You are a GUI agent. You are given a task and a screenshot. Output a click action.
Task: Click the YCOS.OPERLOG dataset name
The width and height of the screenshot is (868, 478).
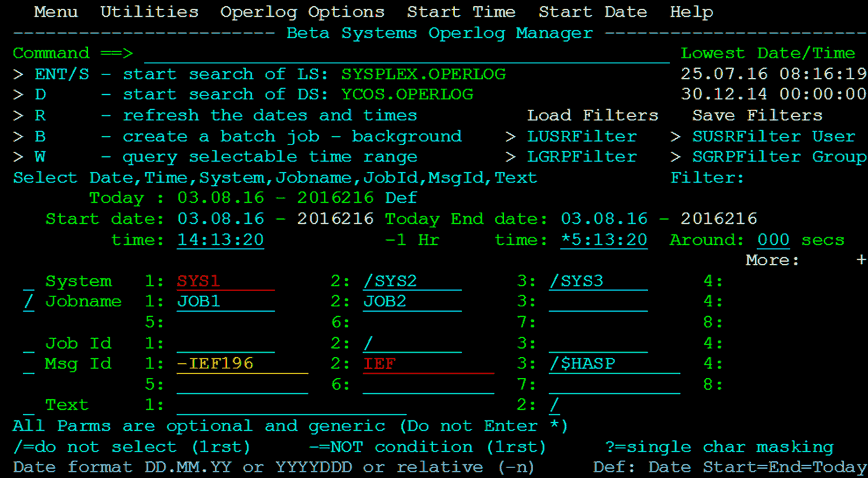[407, 95]
